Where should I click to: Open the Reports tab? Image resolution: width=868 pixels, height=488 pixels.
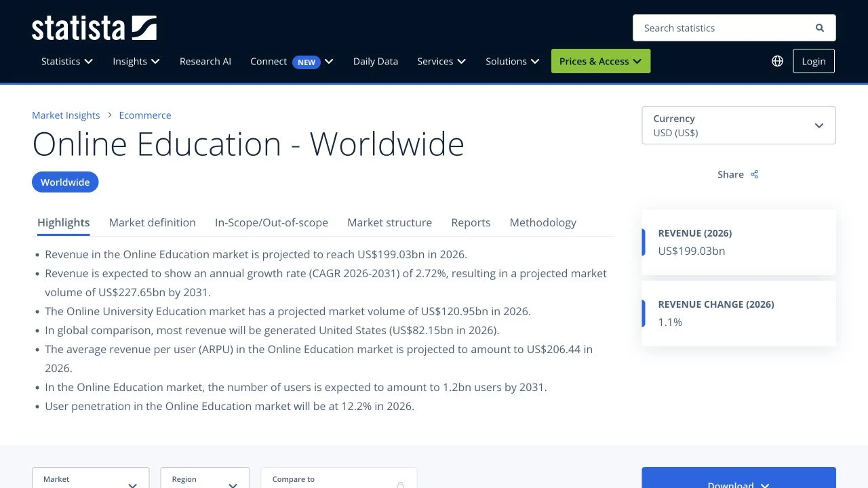click(x=471, y=222)
